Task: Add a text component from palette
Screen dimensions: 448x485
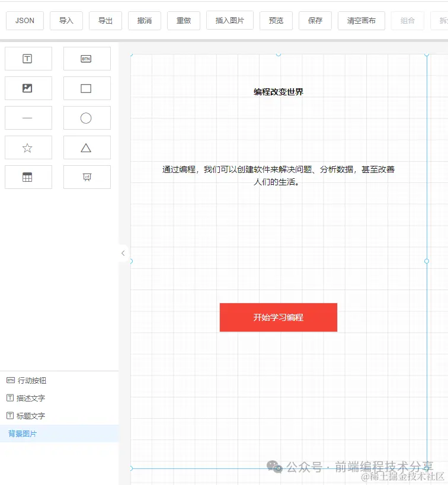Action: click(28, 59)
